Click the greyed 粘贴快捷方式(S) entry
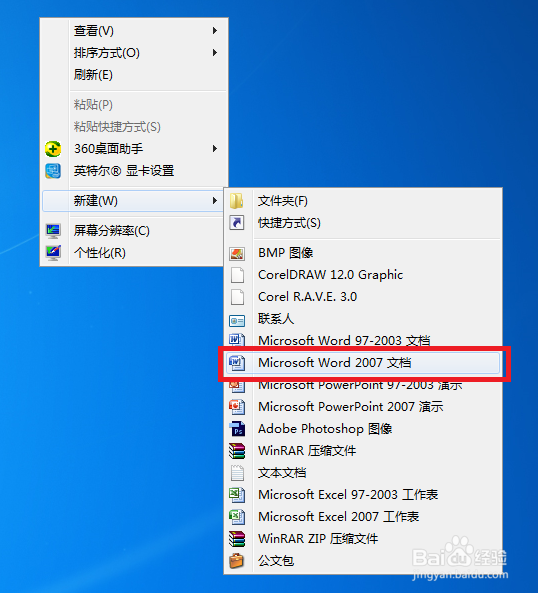Image resolution: width=538 pixels, height=593 pixels. click(x=134, y=127)
